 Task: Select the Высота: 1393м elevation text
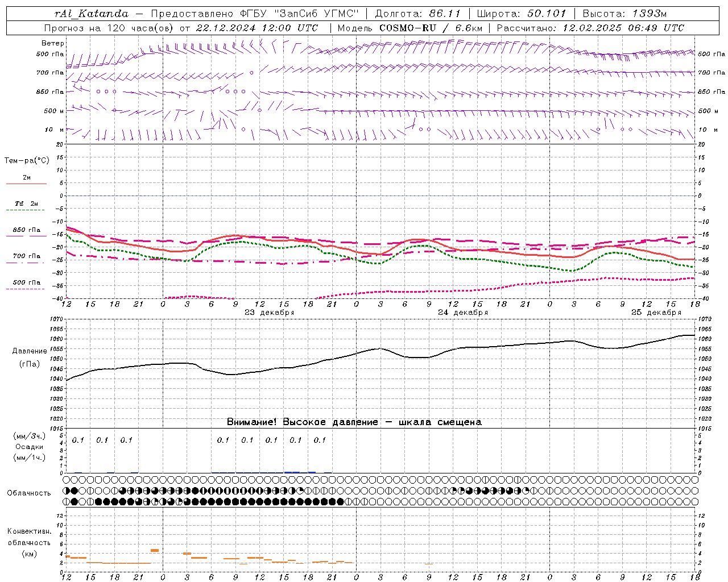tap(624, 14)
